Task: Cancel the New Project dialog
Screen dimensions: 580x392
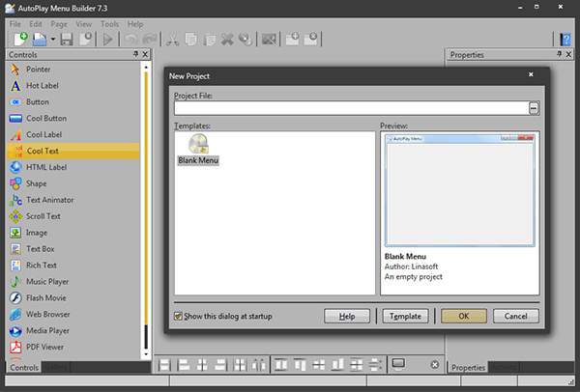Action: point(515,317)
